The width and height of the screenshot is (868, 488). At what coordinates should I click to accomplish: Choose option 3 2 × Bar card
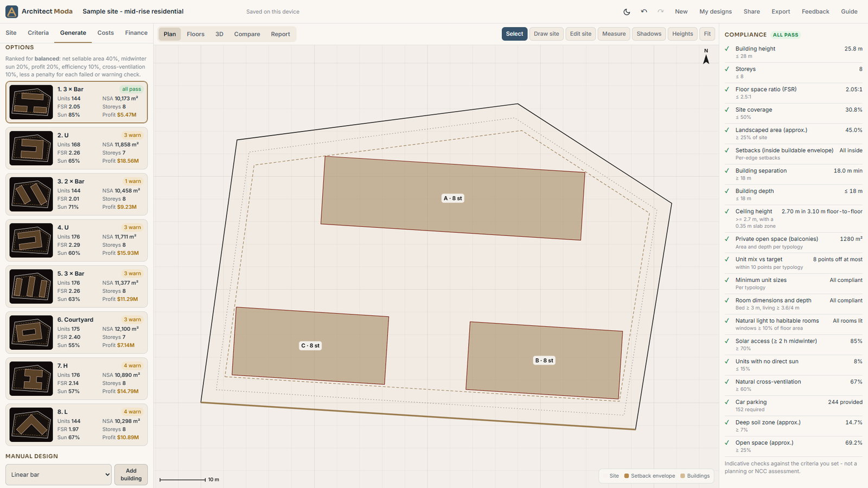click(76, 194)
